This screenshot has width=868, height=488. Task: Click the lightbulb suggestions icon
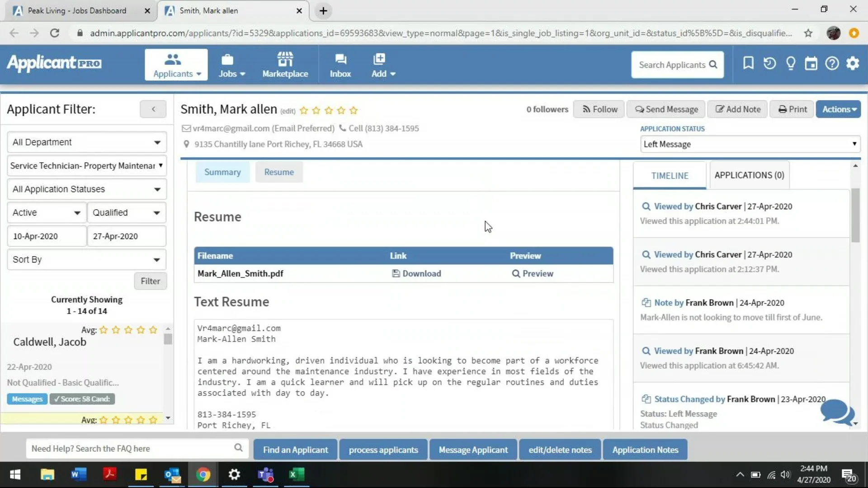point(790,63)
